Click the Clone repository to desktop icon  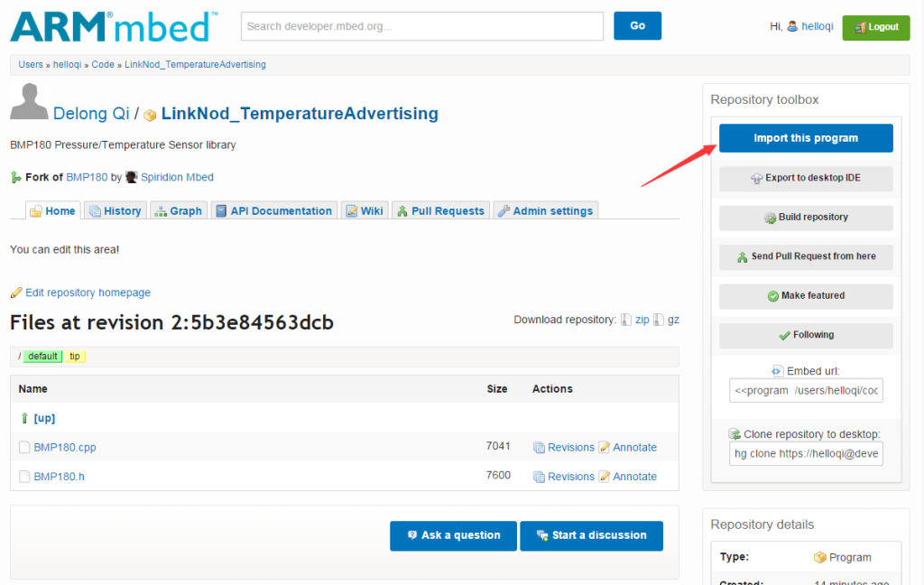point(735,434)
